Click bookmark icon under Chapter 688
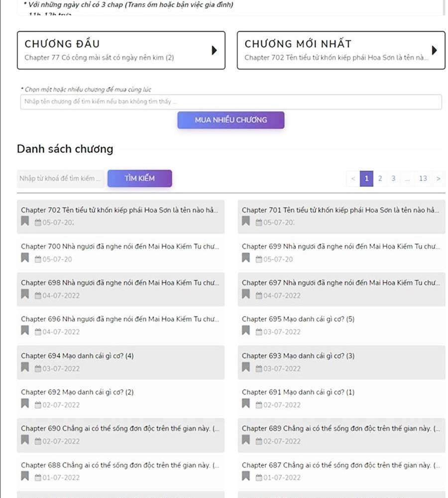The width and height of the screenshot is (448, 498). tap(25, 477)
